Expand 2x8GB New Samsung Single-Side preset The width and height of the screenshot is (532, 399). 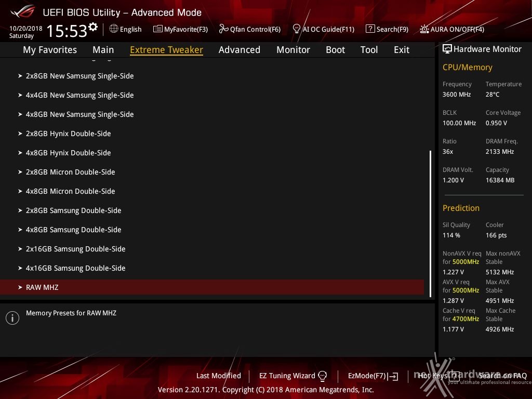coord(212,76)
